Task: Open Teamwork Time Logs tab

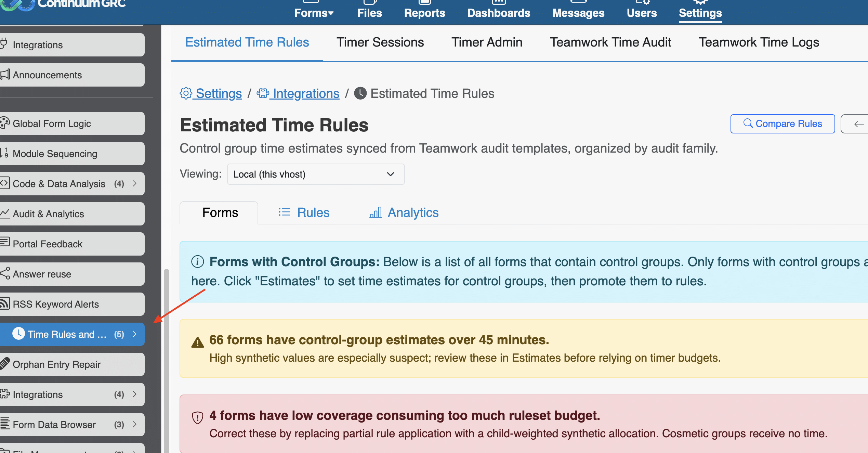Action: tap(759, 42)
